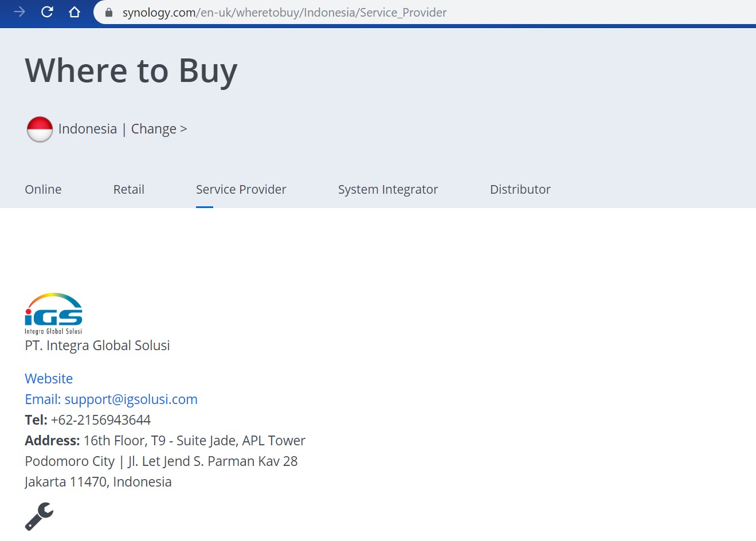Switch to the Online tab
Image resolution: width=756 pixels, height=541 pixels.
click(x=42, y=189)
